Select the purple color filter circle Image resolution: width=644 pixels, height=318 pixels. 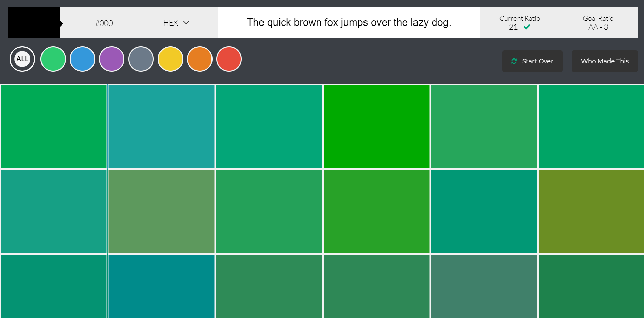(x=112, y=59)
